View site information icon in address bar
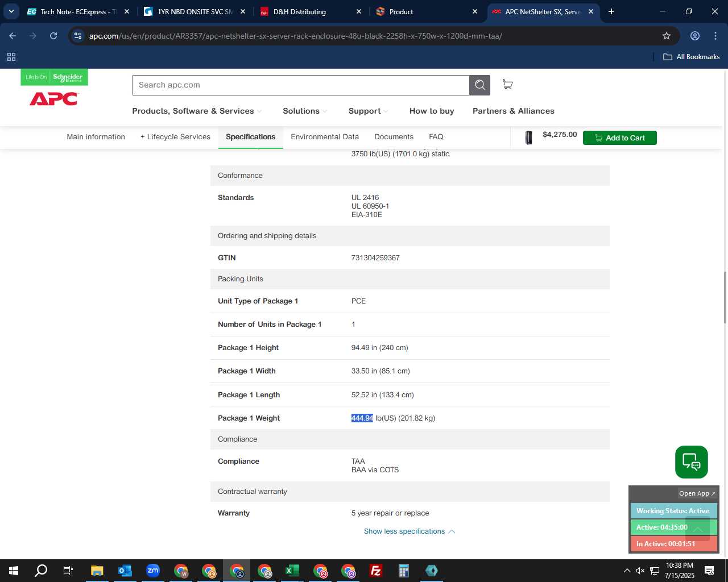Image resolution: width=728 pixels, height=582 pixels. click(78, 36)
